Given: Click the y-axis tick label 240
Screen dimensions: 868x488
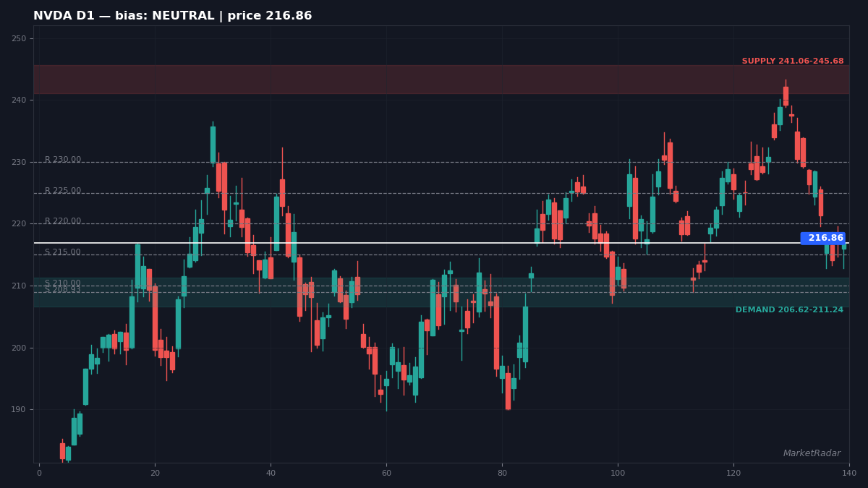Looking at the screenshot, I should [20, 100].
